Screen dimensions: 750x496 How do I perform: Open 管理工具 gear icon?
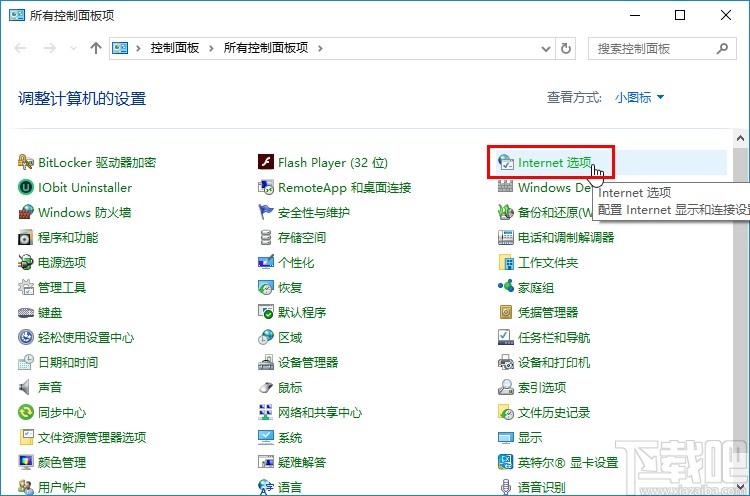[25, 287]
